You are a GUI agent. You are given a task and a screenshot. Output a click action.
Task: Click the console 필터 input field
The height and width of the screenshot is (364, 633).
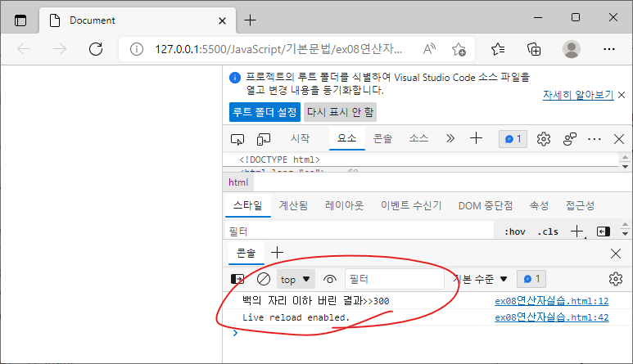pos(395,279)
